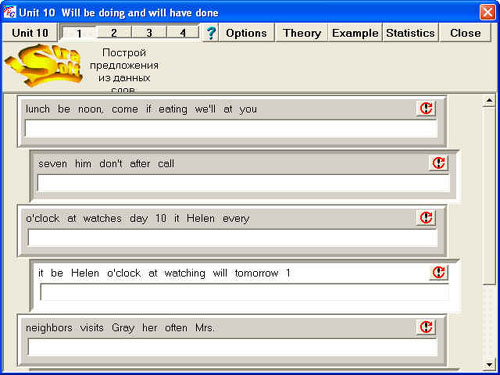Open the Unit 10 button
The height and width of the screenshot is (375, 500).
[30, 33]
